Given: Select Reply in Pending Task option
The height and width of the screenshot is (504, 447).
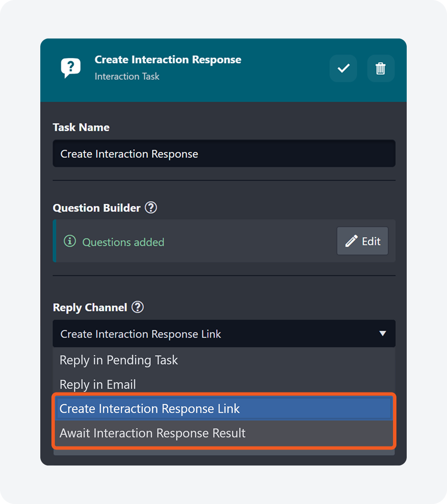Looking at the screenshot, I should coord(119,360).
